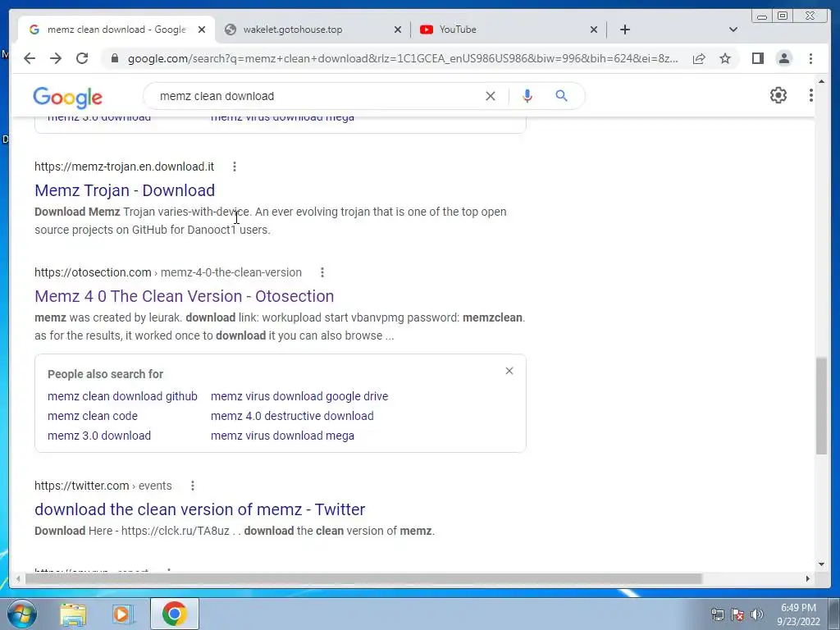Open the Action Center flag icon
This screenshot has width=840, height=630.
(737, 614)
